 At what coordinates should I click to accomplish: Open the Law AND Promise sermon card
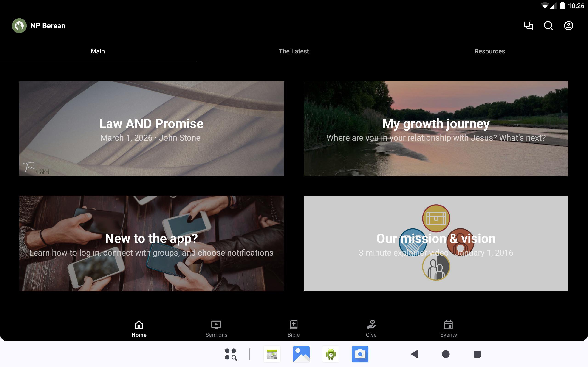151,128
